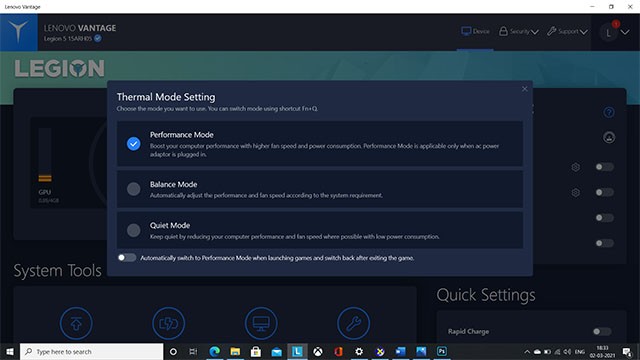Expand the Security dropdown chevron
Viewport: 640px width, 360px height.
535,32
